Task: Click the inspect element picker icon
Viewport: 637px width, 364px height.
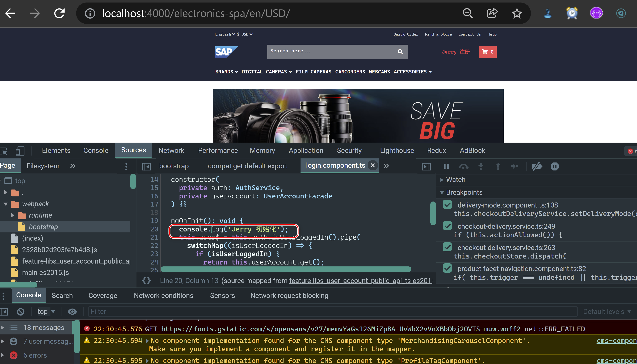Action: pyautogui.click(x=4, y=151)
